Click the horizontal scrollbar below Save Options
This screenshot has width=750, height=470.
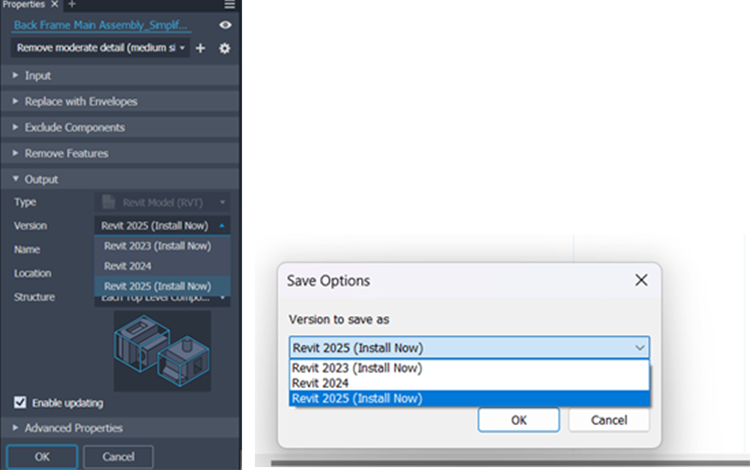510,463
